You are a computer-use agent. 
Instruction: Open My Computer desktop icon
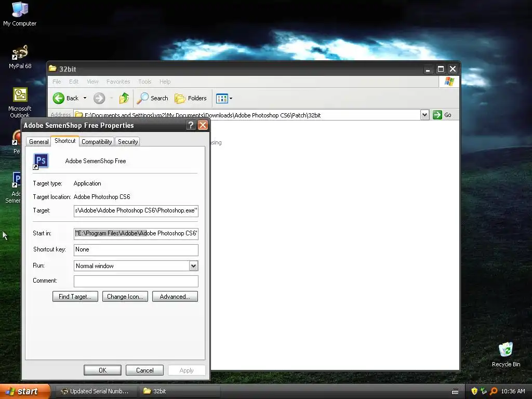point(20,14)
